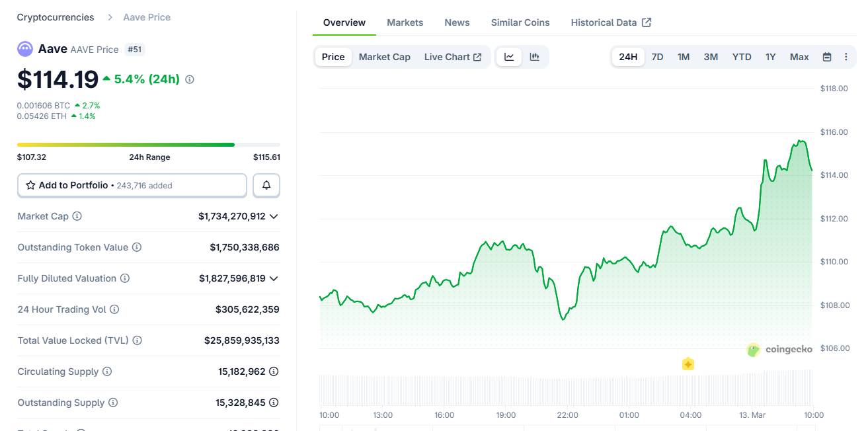The height and width of the screenshot is (431, 868).
Task: Expand the Fully Diluted Valuation chevron
Action: coord(273,278)
